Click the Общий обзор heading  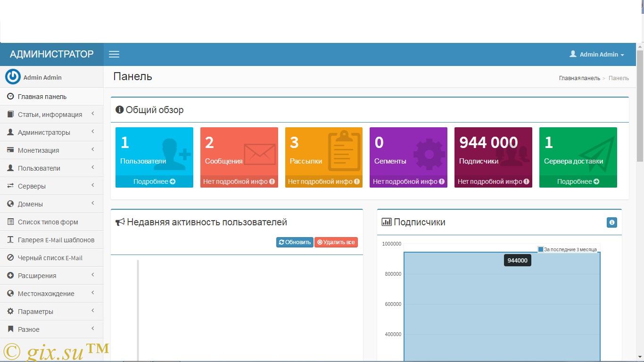click(150, 110)
